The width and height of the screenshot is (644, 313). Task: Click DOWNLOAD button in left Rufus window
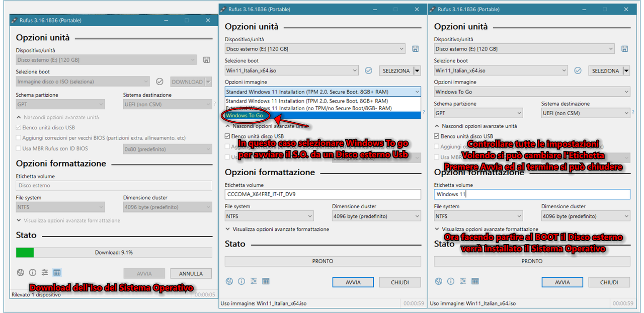tap(187, 82)
